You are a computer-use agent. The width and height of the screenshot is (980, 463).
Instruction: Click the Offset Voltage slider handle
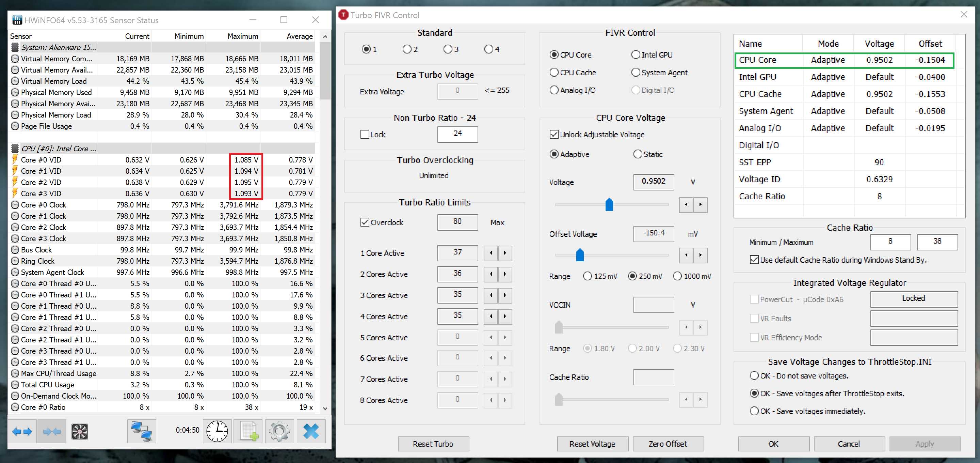tap(580, 255)
